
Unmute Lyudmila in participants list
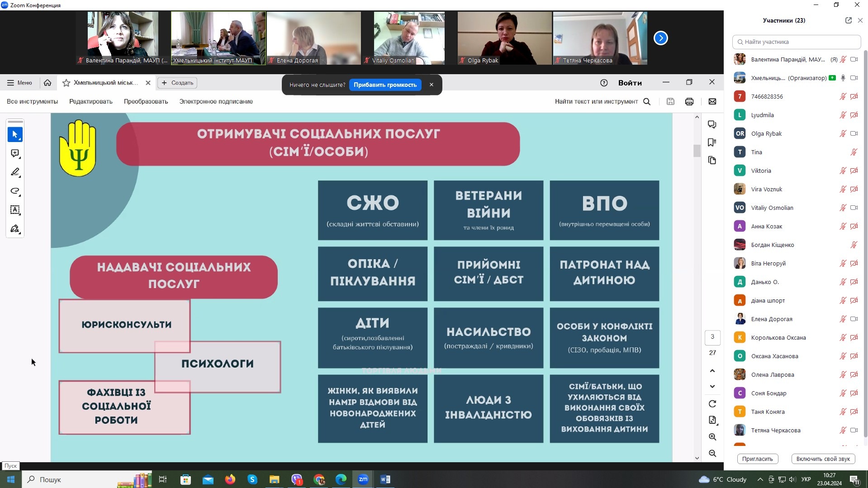click(x=843, y=115)
